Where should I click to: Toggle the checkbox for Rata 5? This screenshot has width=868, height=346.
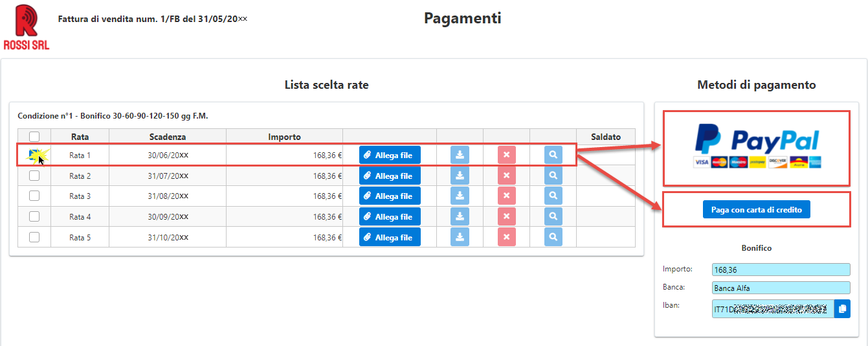point(34,237)
